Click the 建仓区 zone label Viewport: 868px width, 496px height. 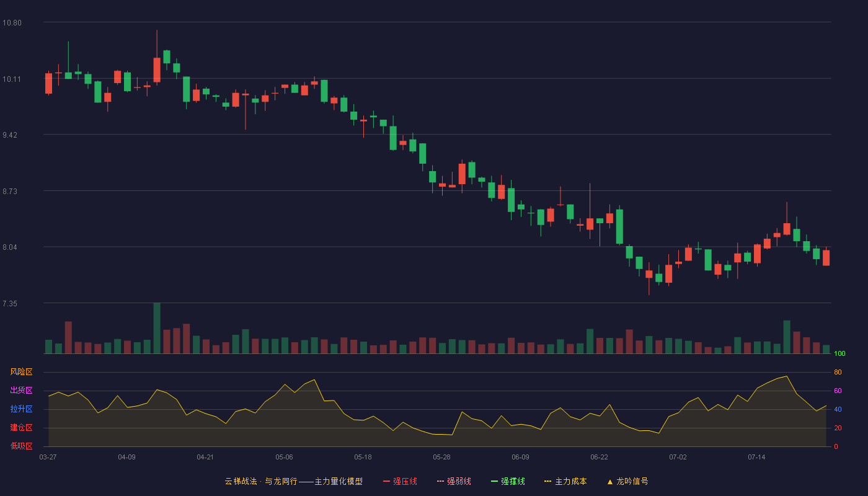coord(21,428)
